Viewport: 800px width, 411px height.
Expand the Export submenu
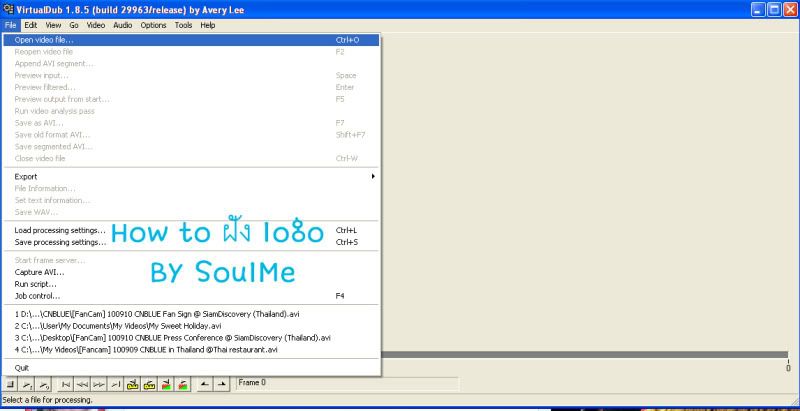(191, 176)
